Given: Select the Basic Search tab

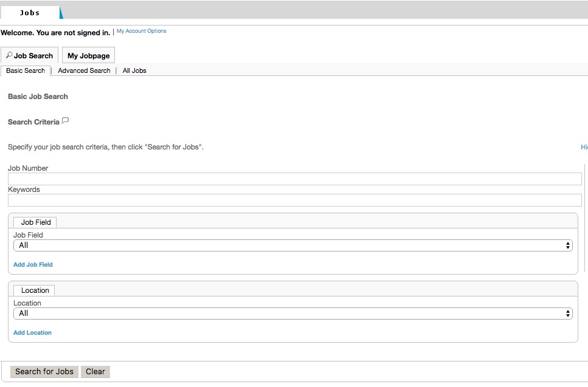Looking at the screenshot, I should [x=26, y=70].
